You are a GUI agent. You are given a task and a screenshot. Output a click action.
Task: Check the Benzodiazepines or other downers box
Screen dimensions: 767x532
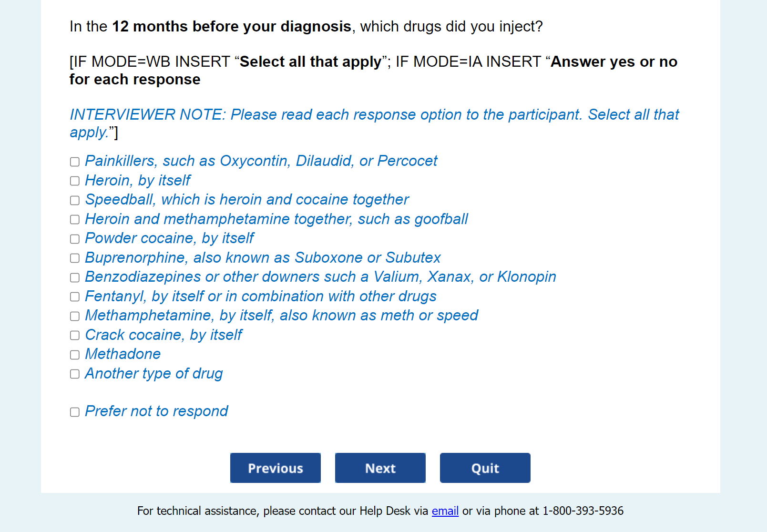point(75,278)
